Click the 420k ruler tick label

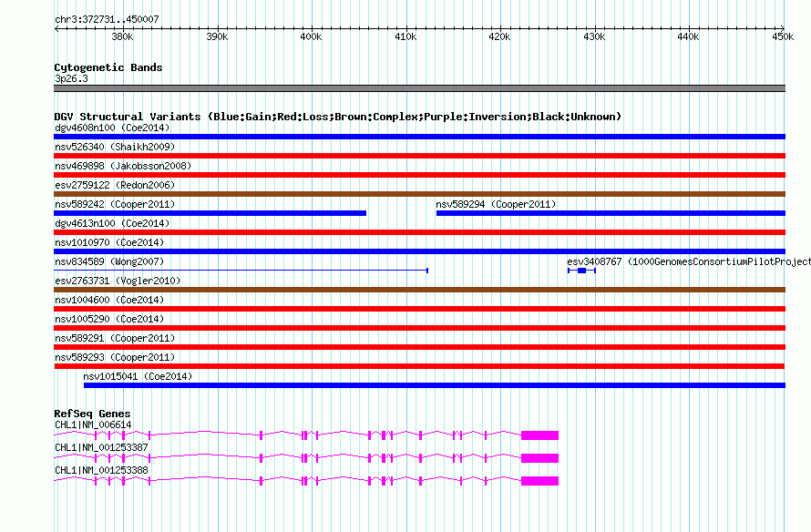[x=499, y=36]
